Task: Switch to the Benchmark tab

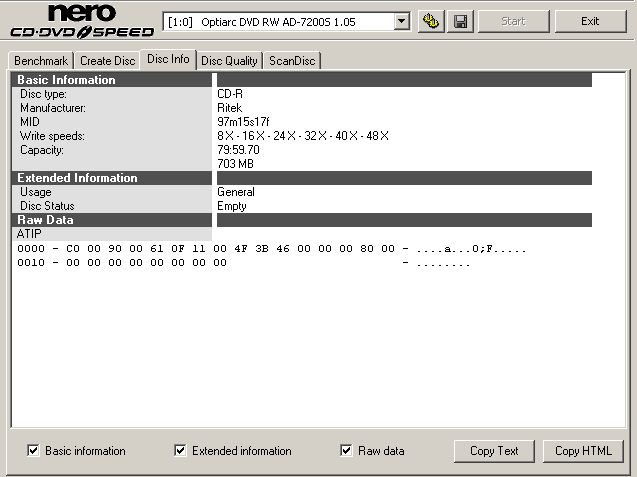Action: pos(40,61)
